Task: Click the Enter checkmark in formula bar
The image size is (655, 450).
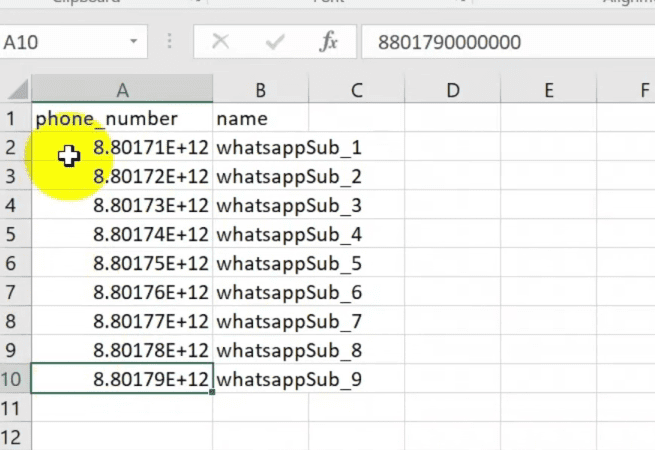Action: (274, 42)
